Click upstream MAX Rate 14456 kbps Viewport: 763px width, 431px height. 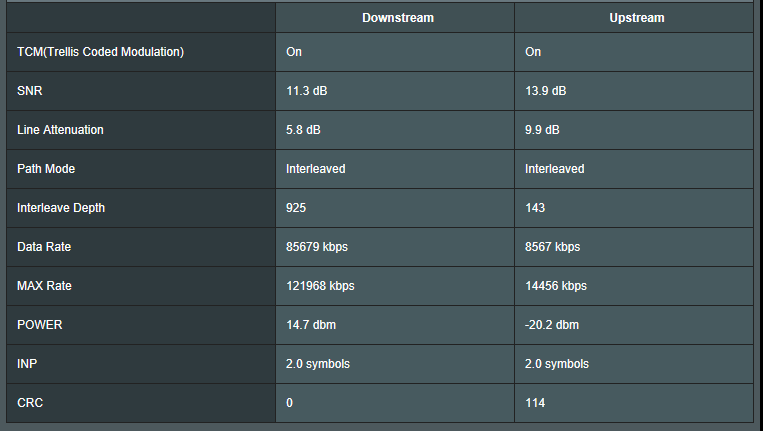[556, 286]
